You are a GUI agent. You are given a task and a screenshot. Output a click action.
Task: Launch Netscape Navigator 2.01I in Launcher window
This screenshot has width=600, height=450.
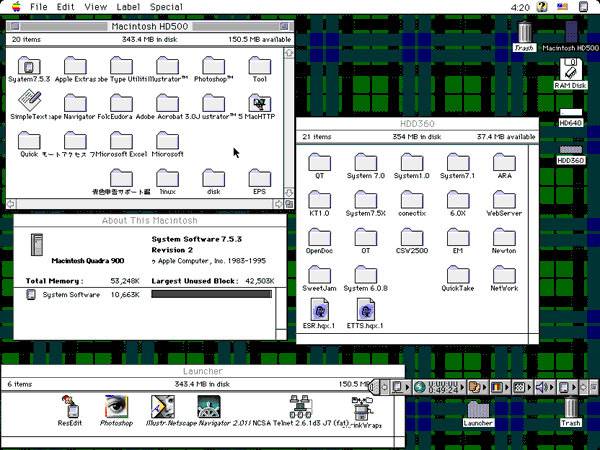pos(209,407)
